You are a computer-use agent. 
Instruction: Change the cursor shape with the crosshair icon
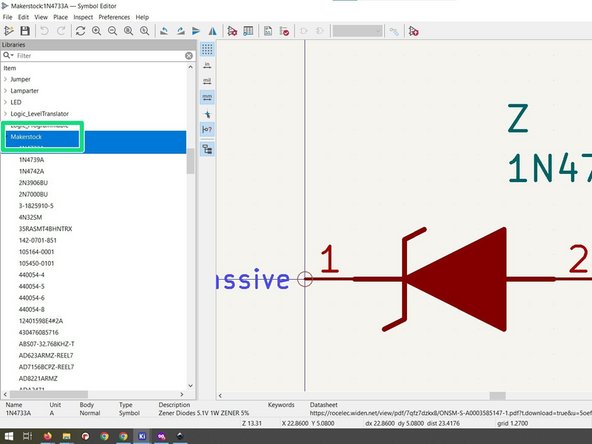(207, 114)
